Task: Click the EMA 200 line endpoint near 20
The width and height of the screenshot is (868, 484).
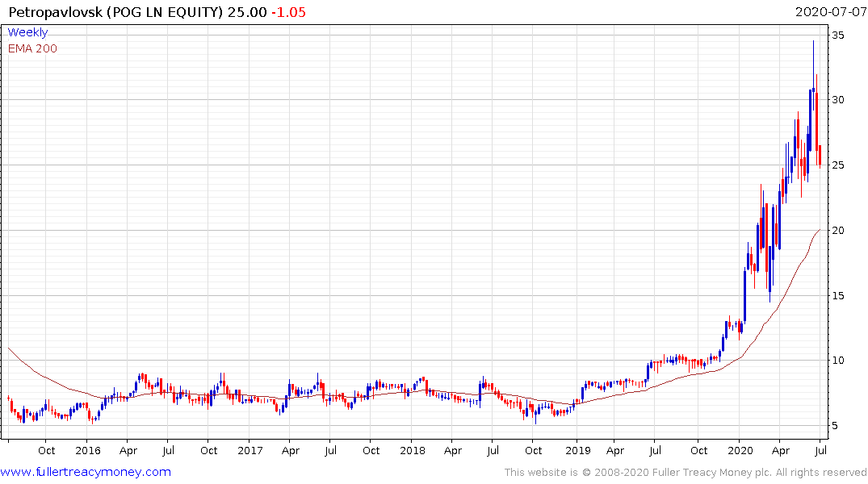Action: coord(820,230)
